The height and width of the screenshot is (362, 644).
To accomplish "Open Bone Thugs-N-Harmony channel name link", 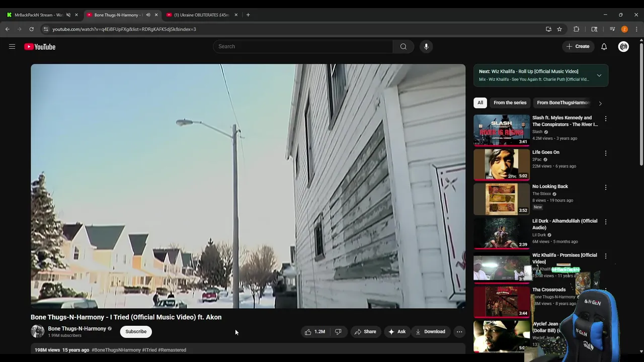I will [77, 329].
